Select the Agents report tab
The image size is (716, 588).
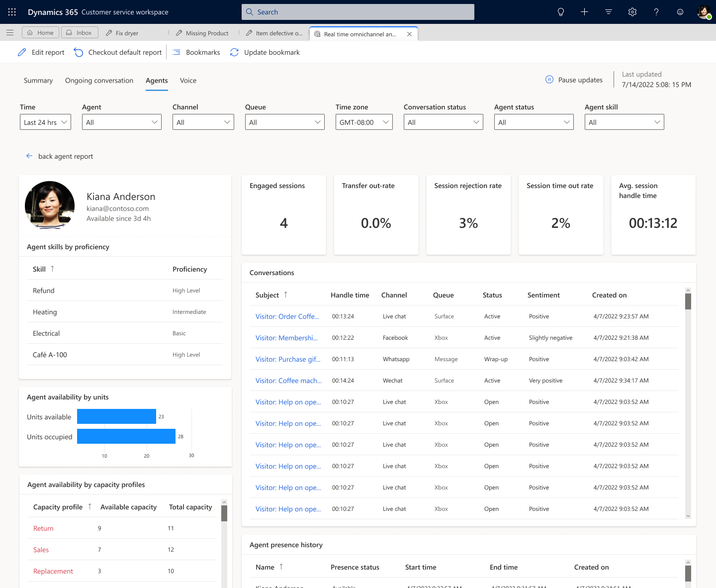pyautogui.click(x=157, y=81)
